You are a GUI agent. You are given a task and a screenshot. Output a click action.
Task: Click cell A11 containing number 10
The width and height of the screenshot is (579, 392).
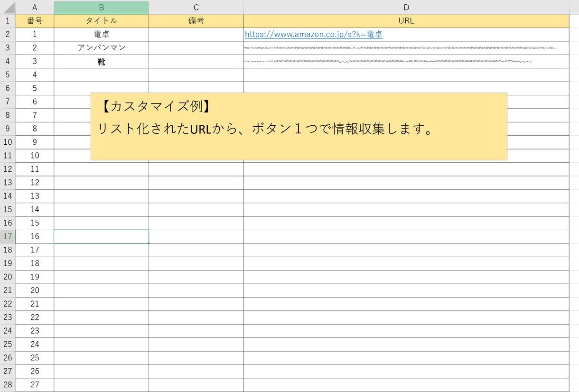coord(35,156)
